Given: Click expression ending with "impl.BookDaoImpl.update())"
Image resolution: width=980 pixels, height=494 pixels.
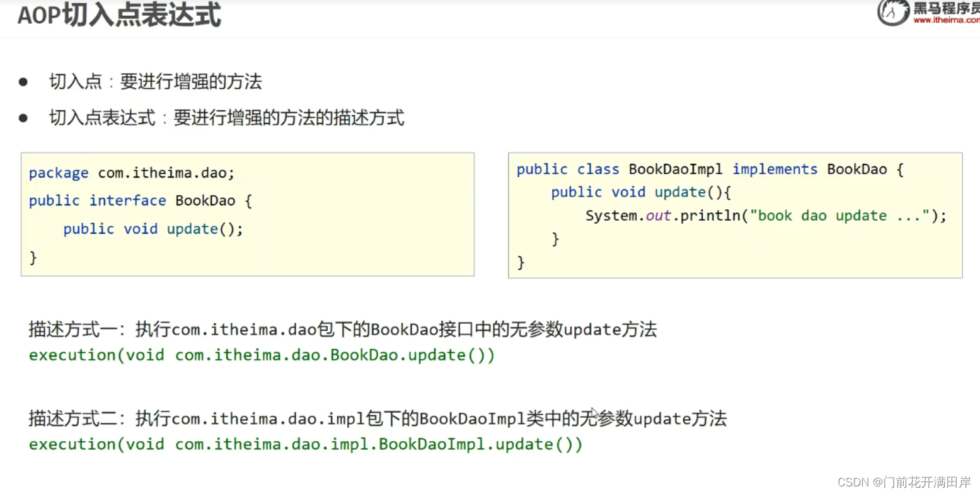Looking at the screenshot, I should (306, 444).
